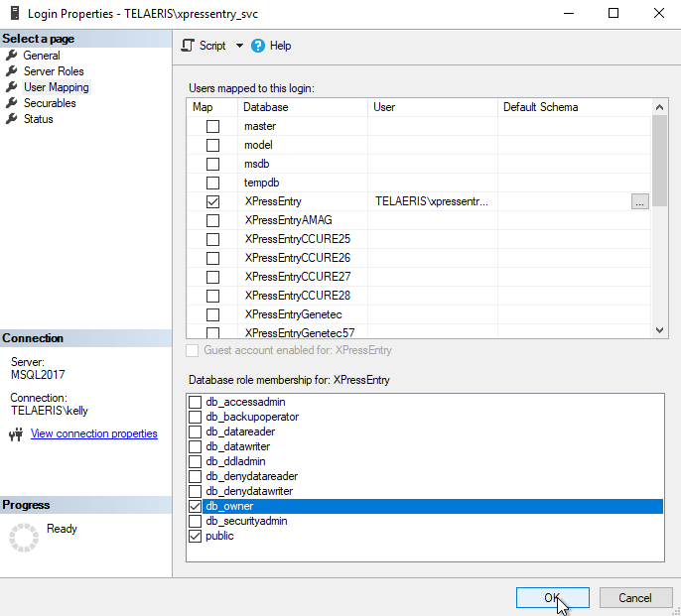Check the XPressEntryCCURE27 map checkbox

coord(212,277)
